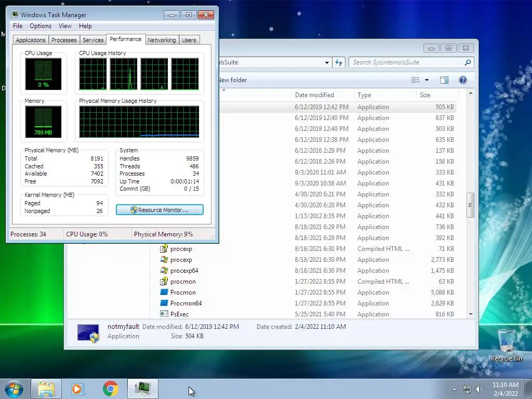532x399 pixels.
Task: Click the Explorer refresh button icon
Action: click(339, 62)
